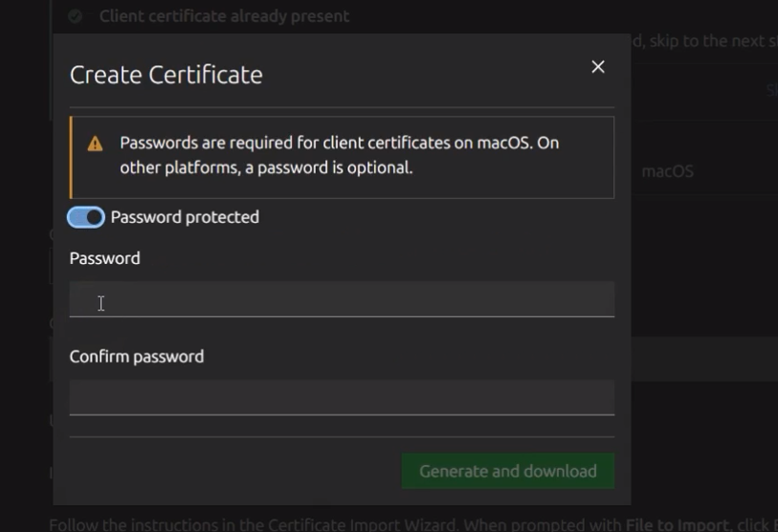This screenshot has height=532, width=778.
Task: Click the divider line above Generate and download
Action: pyautogui.click(x=342, y=437)
